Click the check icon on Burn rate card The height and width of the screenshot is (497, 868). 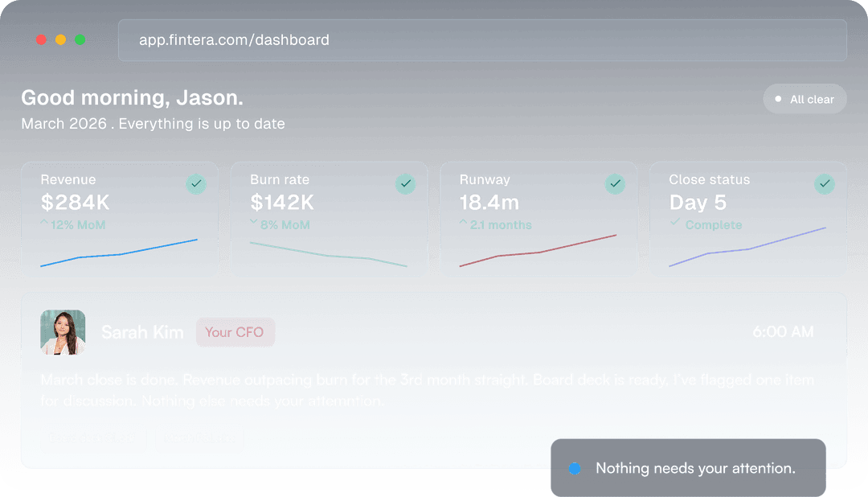click(x=405, y=183)
